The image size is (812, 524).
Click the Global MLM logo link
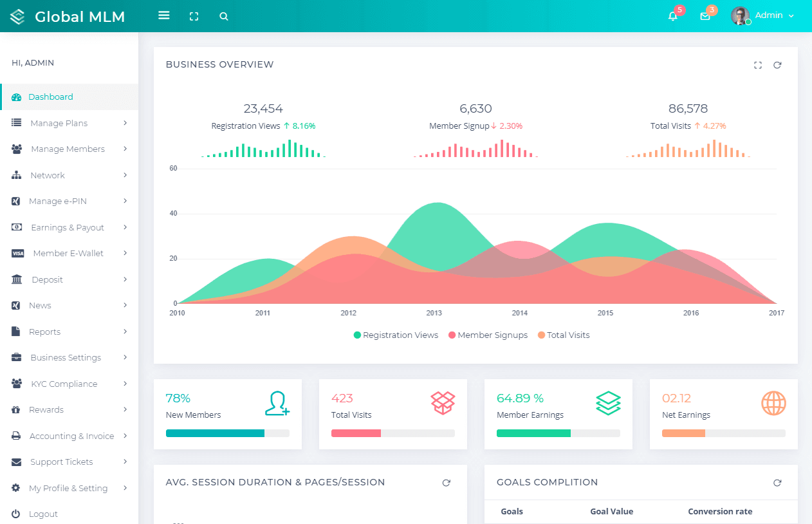tap(68, 16)
